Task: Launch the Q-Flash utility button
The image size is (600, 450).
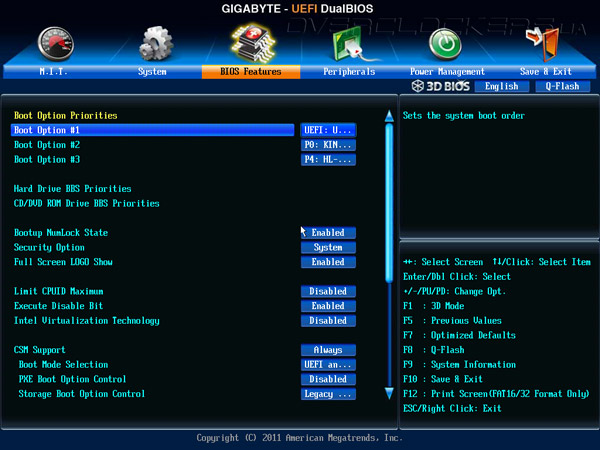Action: click(x=562, y=86)
